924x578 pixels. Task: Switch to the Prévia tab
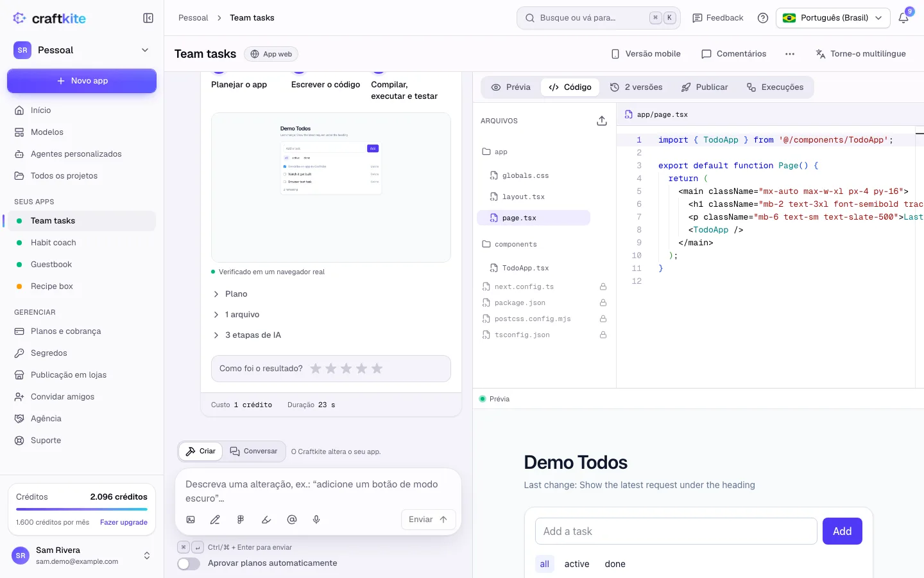511,87
